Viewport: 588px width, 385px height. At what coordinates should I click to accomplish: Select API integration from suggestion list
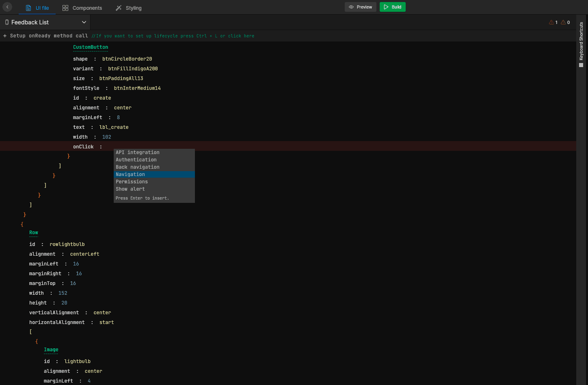click(x=154, y=152)
